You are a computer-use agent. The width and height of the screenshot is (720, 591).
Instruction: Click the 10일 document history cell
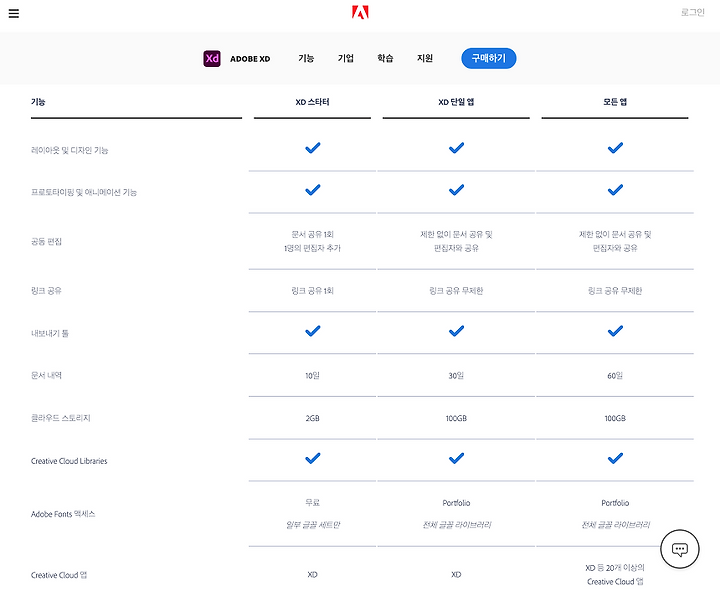point(312,376)
